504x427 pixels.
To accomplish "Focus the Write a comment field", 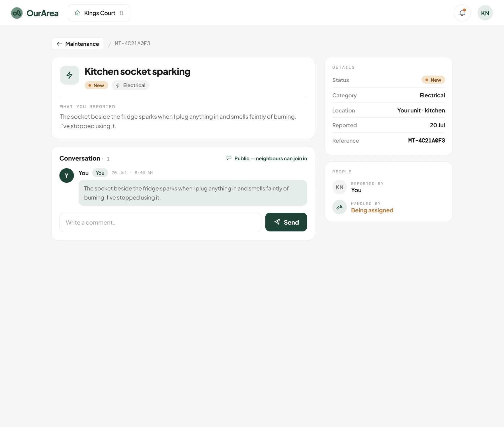I will point(160,222).
